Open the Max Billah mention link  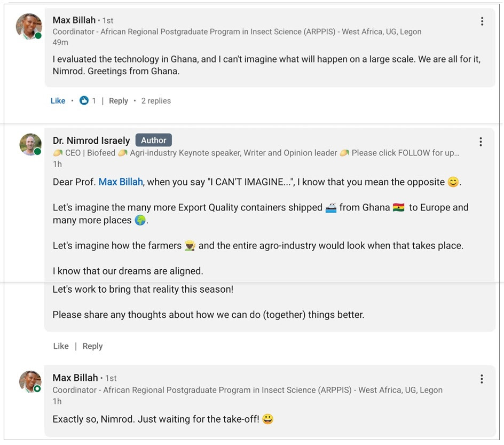pos(121,182)
